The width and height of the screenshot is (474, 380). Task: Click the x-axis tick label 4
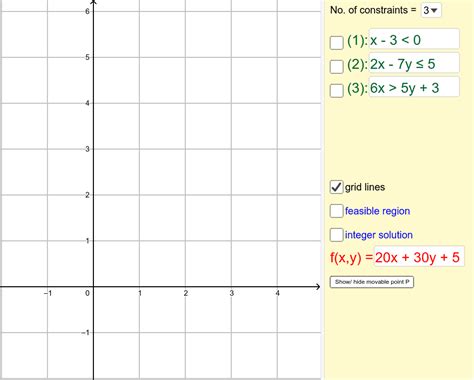pyautogui.click(x=277, y=293)
